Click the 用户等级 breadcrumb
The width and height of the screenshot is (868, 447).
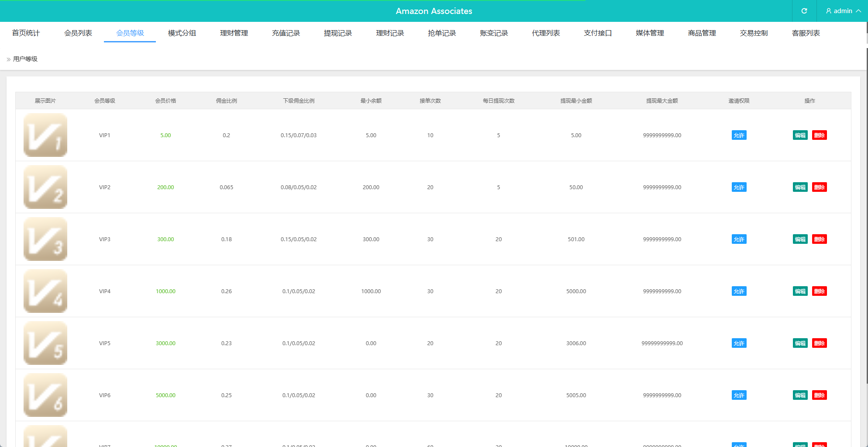coord(25,59)
